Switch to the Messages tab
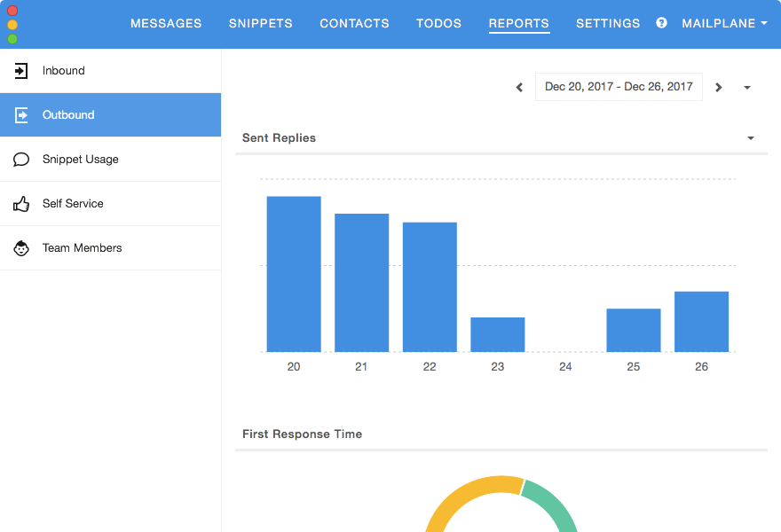This screenshot has height=532, width=781. 166,24
